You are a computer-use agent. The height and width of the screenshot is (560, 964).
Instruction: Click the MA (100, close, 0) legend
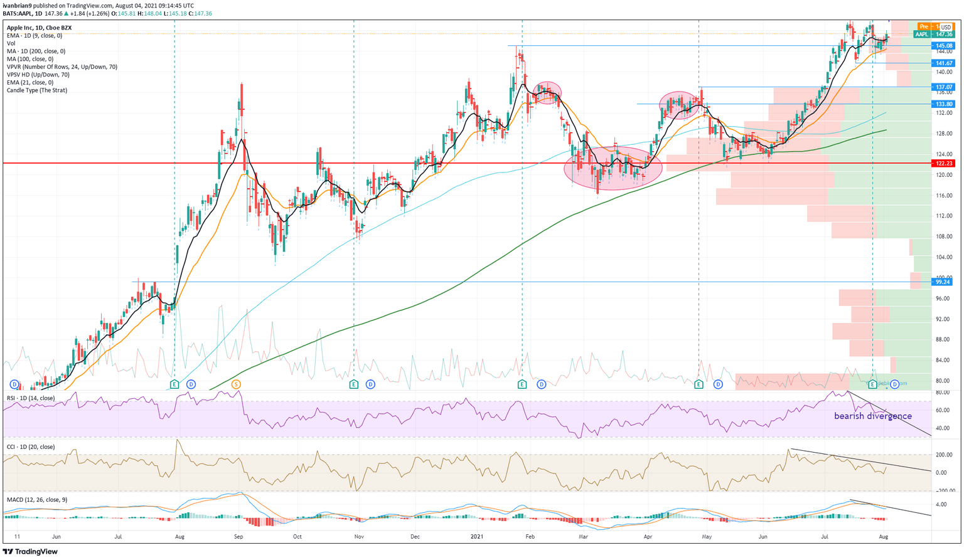[x=30, y=59]
